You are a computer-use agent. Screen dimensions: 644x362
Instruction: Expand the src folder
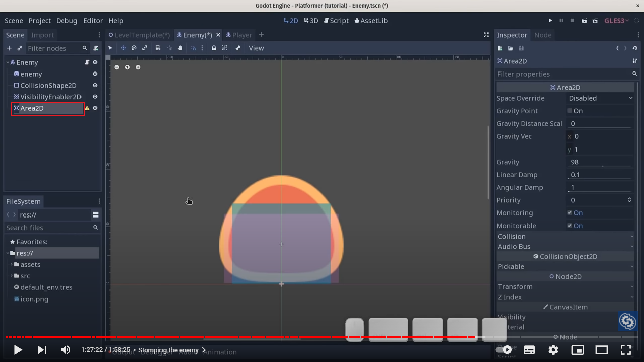[12, 276]
